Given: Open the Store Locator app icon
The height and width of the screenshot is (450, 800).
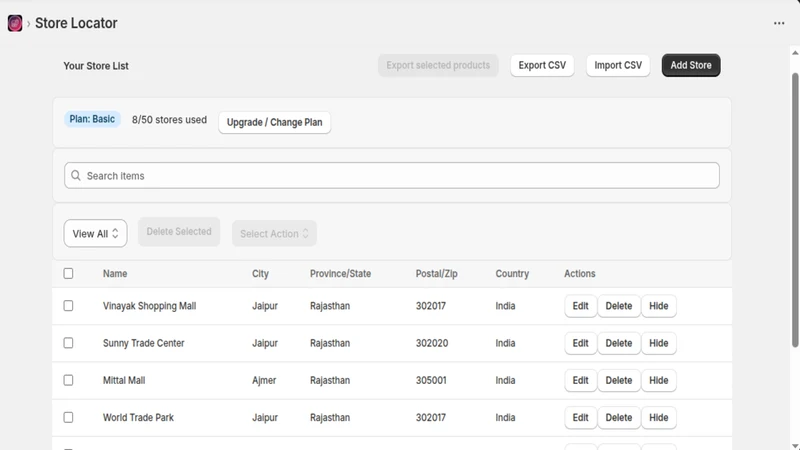Looking at the screenshot, I should coord(15,23).
